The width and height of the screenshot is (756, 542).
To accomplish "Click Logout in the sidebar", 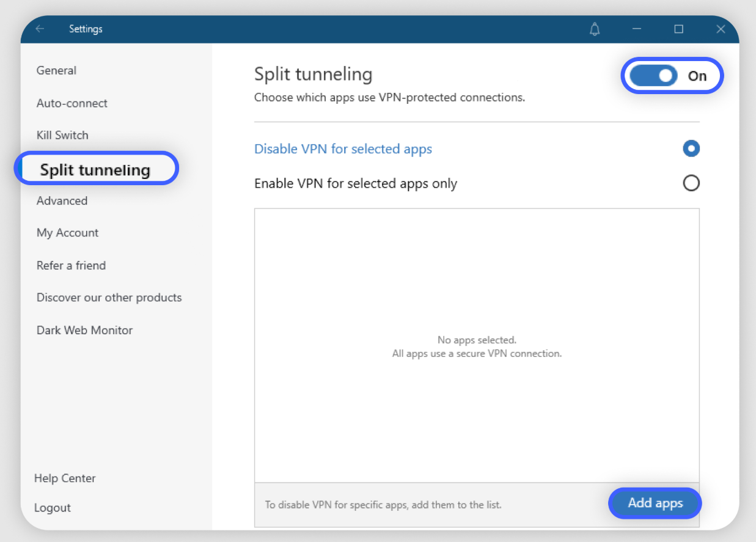I will (x=53, y=508).
